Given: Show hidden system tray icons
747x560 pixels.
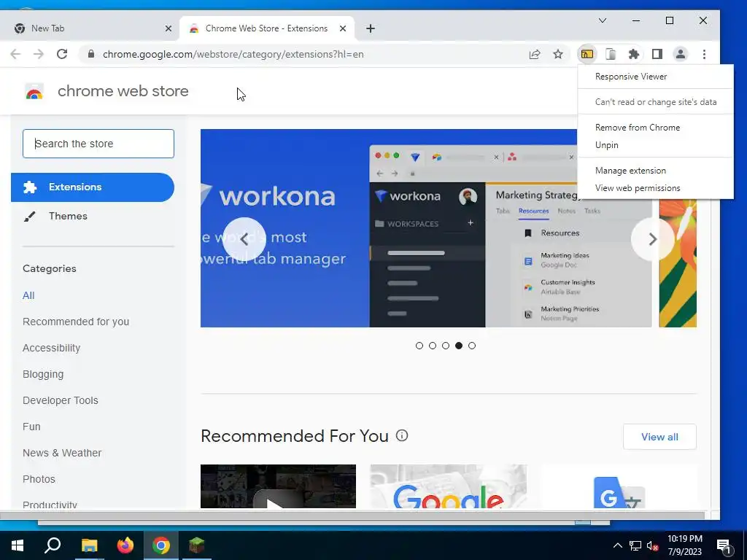Looking at the screenshot, I should [617, 545].
